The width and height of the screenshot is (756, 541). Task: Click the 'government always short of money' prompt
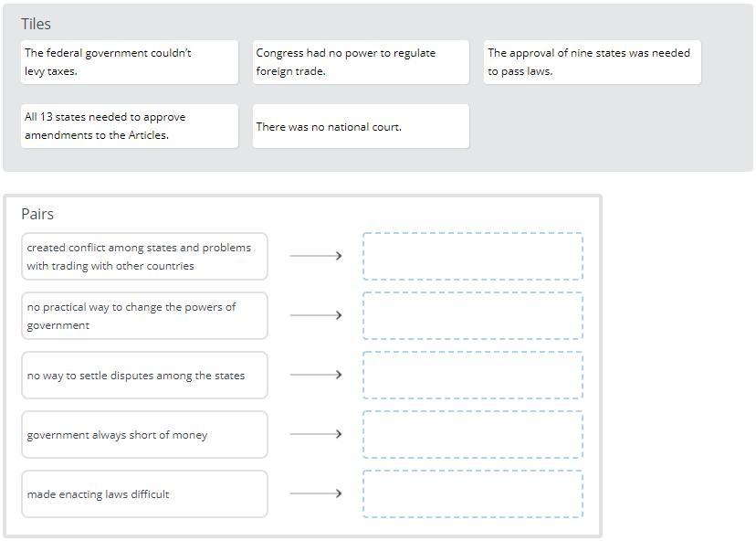click(144, 434)
